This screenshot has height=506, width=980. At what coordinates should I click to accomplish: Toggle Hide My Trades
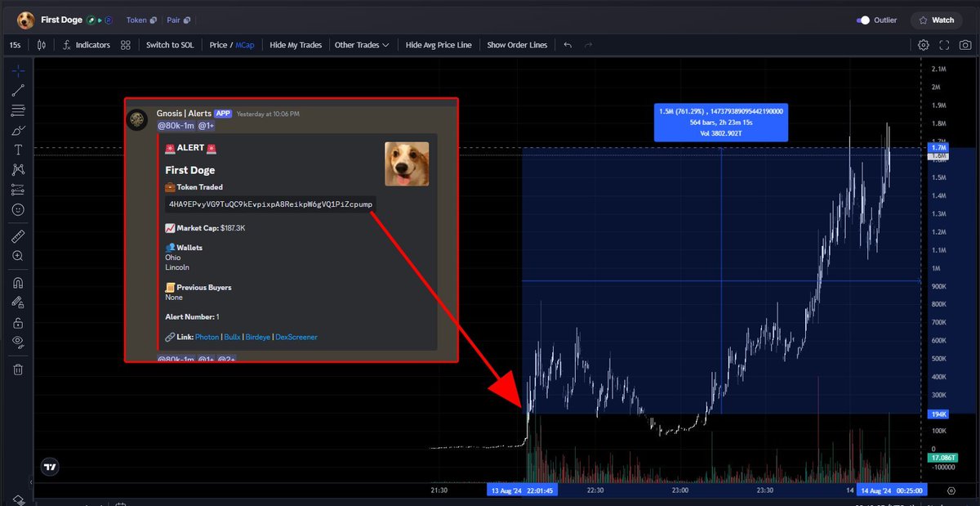[x=296, y=45]
